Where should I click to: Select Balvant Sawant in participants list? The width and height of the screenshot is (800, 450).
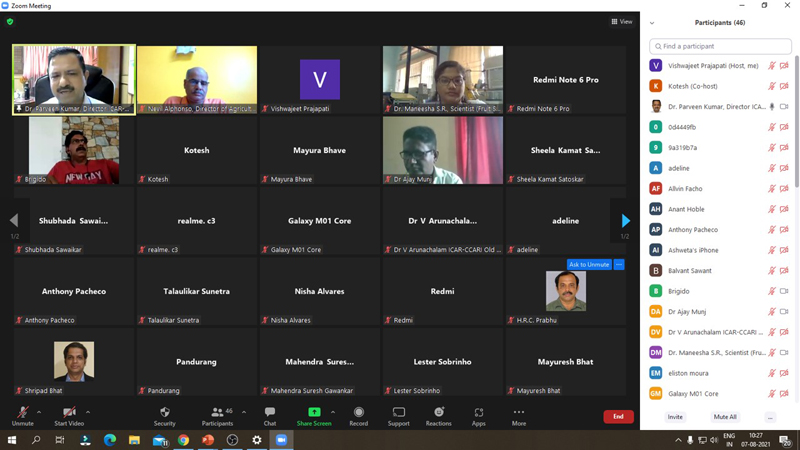[719, 270]
